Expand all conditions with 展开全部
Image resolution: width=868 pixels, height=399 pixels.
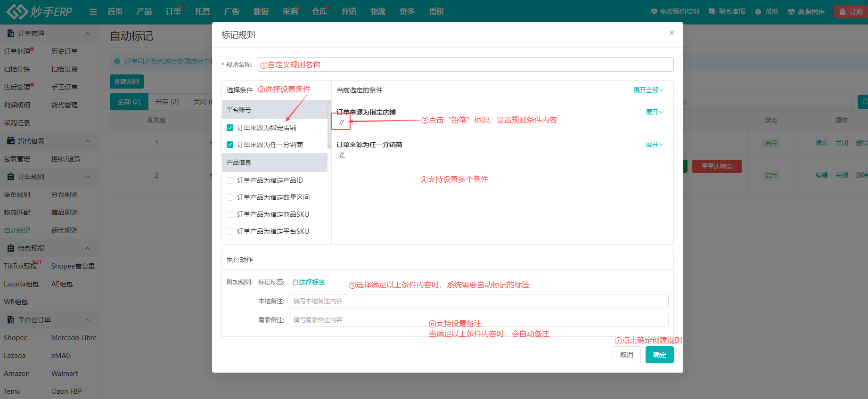point(648,90)
